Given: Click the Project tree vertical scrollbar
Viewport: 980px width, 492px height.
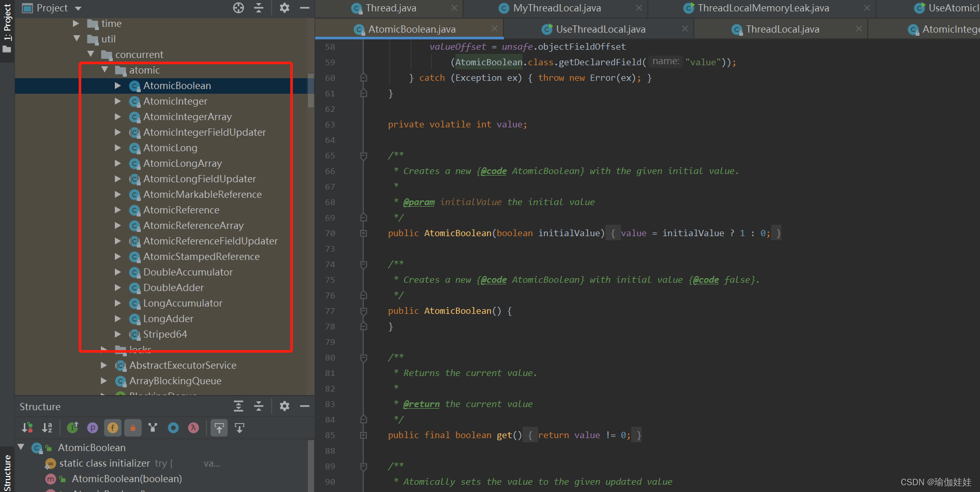Looking at the screenshot, I should (x=311, y=90).
